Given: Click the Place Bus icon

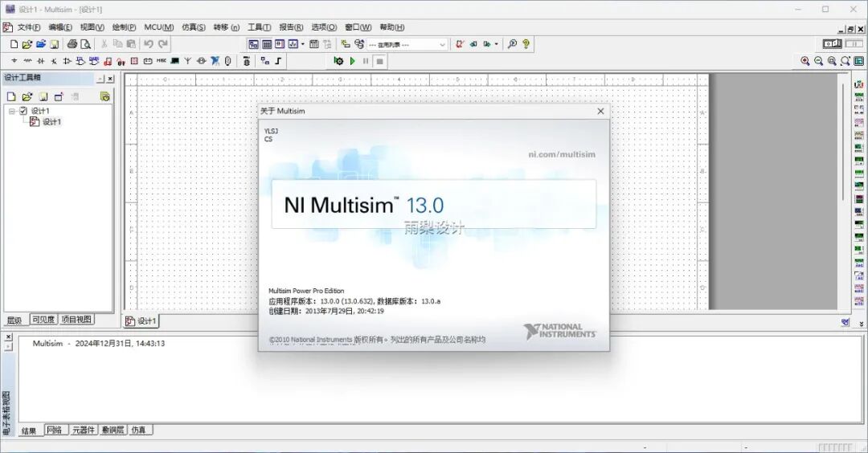Looking at the screenshot, I should pos(278,61).
